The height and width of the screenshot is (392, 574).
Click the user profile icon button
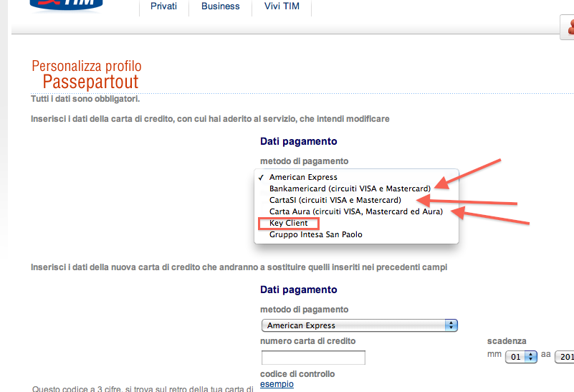(568, 27)
